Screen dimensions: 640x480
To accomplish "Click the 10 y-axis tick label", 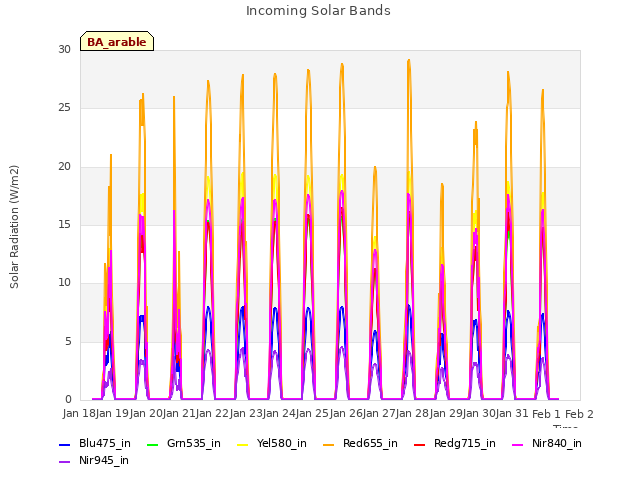I will coord(64,282).
